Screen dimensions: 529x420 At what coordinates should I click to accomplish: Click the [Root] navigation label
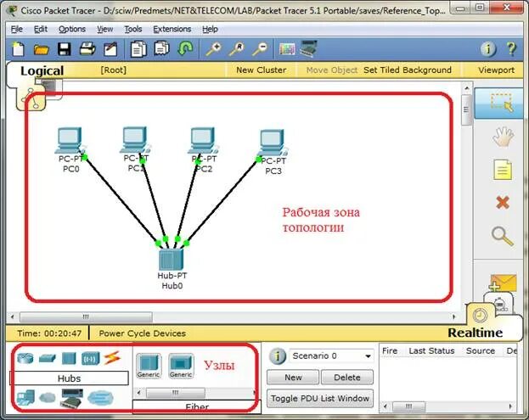(114, 70)
